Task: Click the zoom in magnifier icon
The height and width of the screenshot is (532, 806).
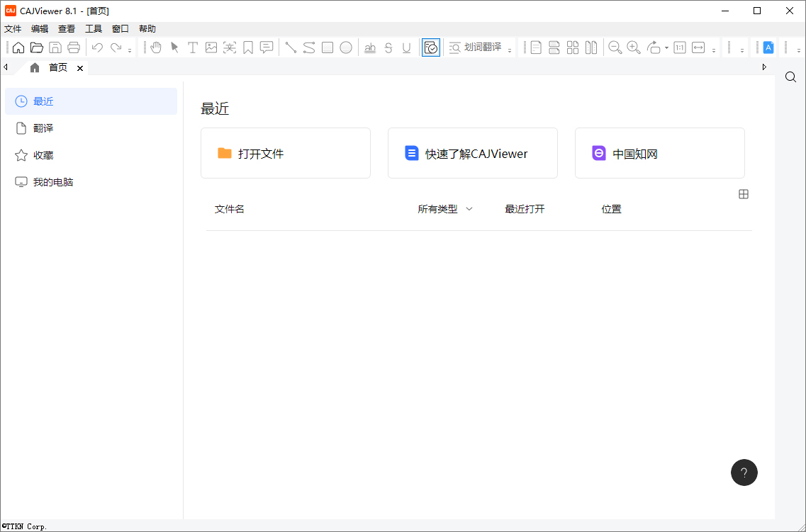Action: click(x=634, y=47)
